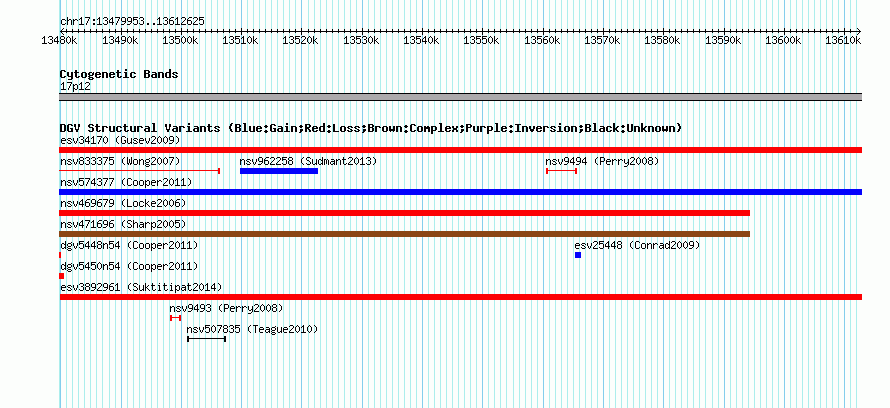Open nsv507835 (Teague2010) label
The width and height of the screenshot is (890, 408).
tap(252, 329)
